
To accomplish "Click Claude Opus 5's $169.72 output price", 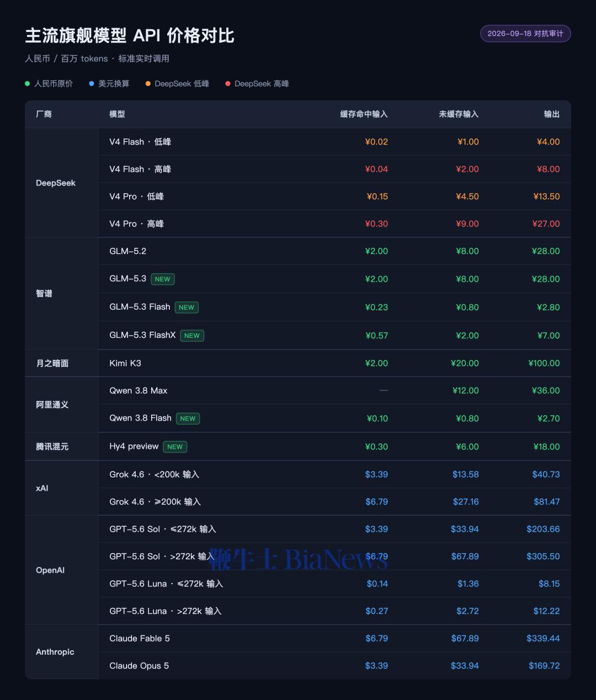I will coord(544,666).
